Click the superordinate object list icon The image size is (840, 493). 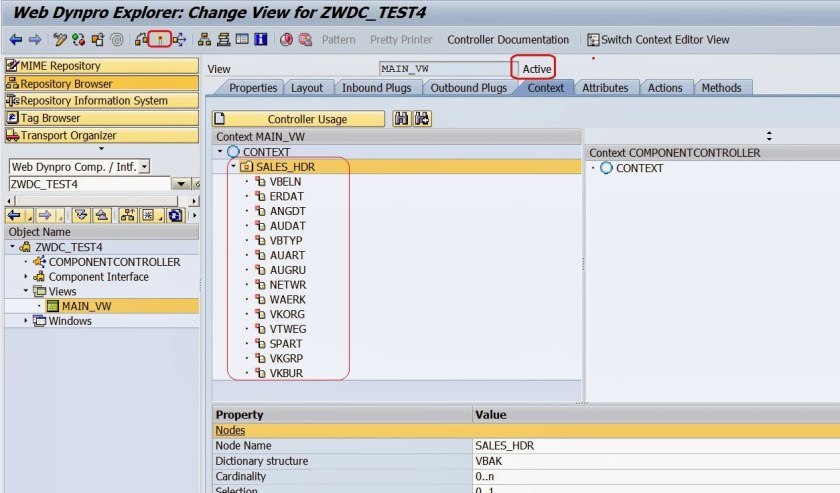tap(128, 215)
